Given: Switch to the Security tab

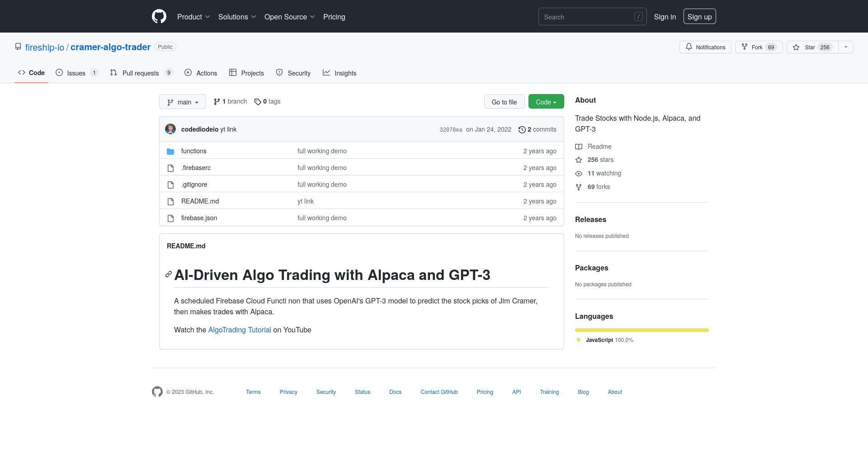Looking at the screenshot, I should (x=293, y=73).
